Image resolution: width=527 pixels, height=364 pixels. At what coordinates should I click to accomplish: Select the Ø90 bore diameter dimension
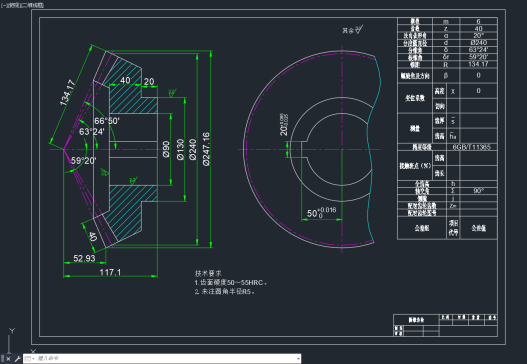click(x=166, y=149)
